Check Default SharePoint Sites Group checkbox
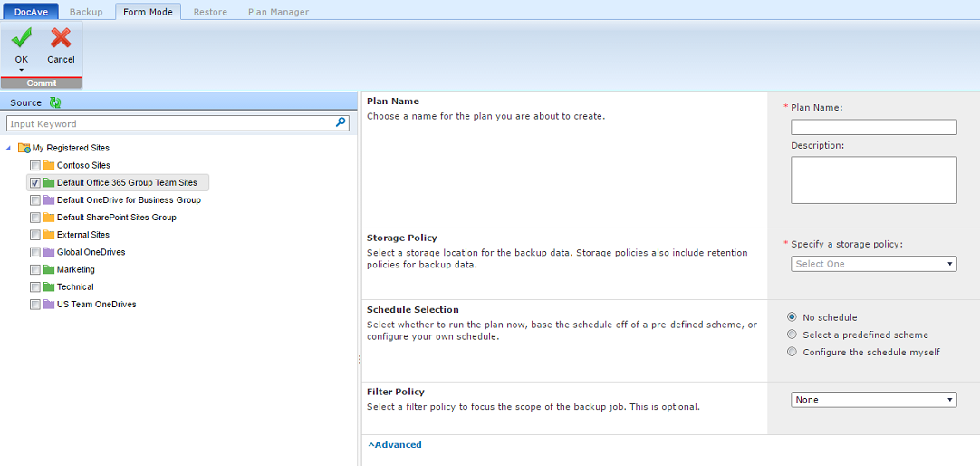980x466 pixels. pos(35,218)
